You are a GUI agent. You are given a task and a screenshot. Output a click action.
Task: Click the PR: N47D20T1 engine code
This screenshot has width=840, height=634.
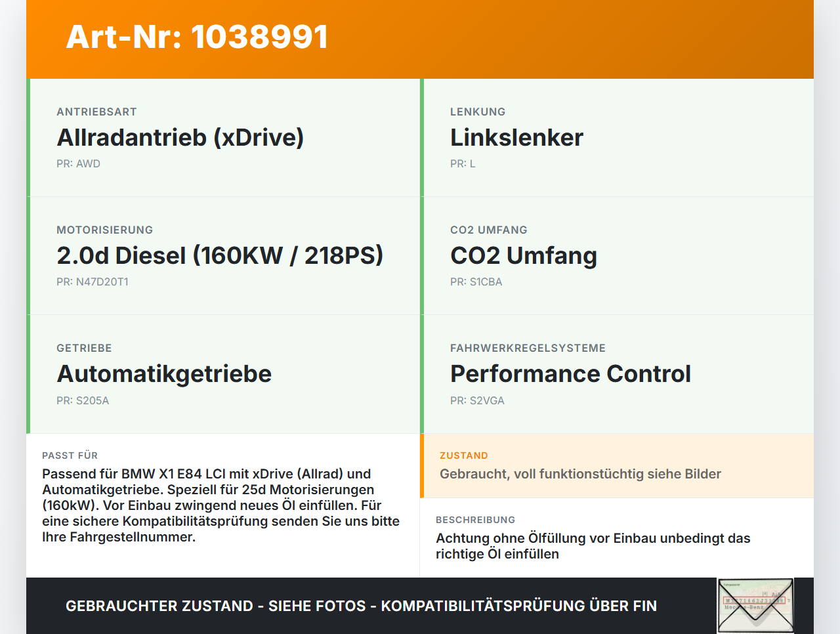pos(93,282)
